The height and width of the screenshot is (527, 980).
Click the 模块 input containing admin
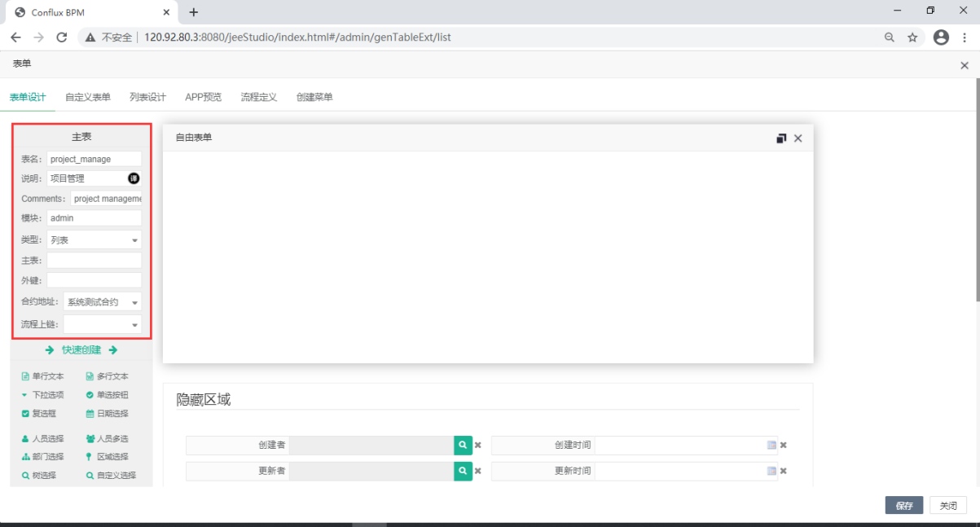click(94, 218)
